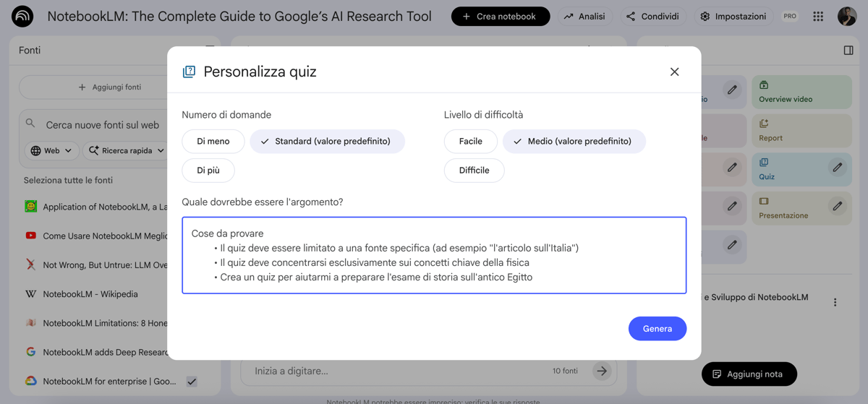Click the Crea notebook button
Image resolution: width=868 pixels, height=404 pixels.
500,17
